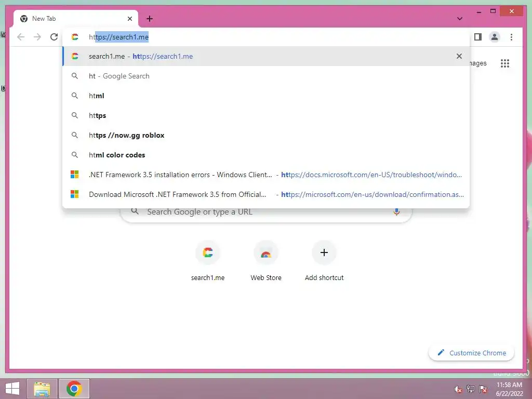Click the taskbar clock showing 11:58 AM
This screenshot has width=532, height=399.
pyautogui.click(x=509, y=389)
